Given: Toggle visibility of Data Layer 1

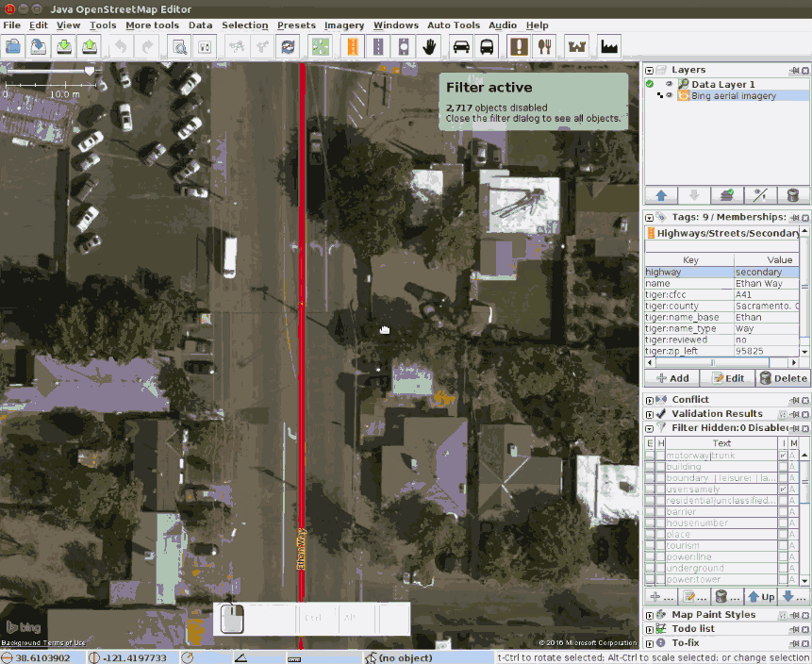Looking at the screenshot, I should point(669,84).
